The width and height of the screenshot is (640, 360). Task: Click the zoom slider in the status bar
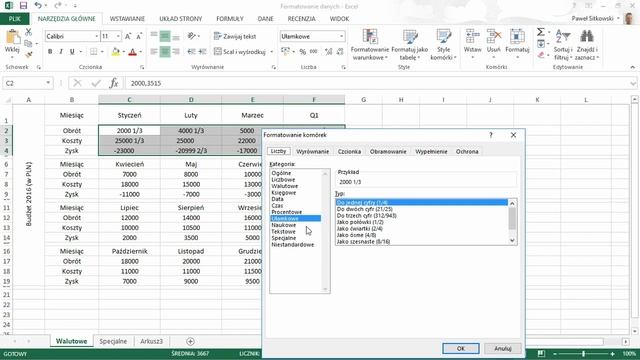tap(584, 353)
